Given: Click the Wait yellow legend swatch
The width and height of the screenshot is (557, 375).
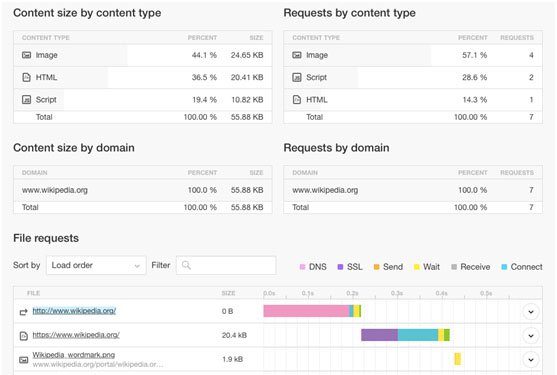Looking at the screenshot, I should click(417, 267).
